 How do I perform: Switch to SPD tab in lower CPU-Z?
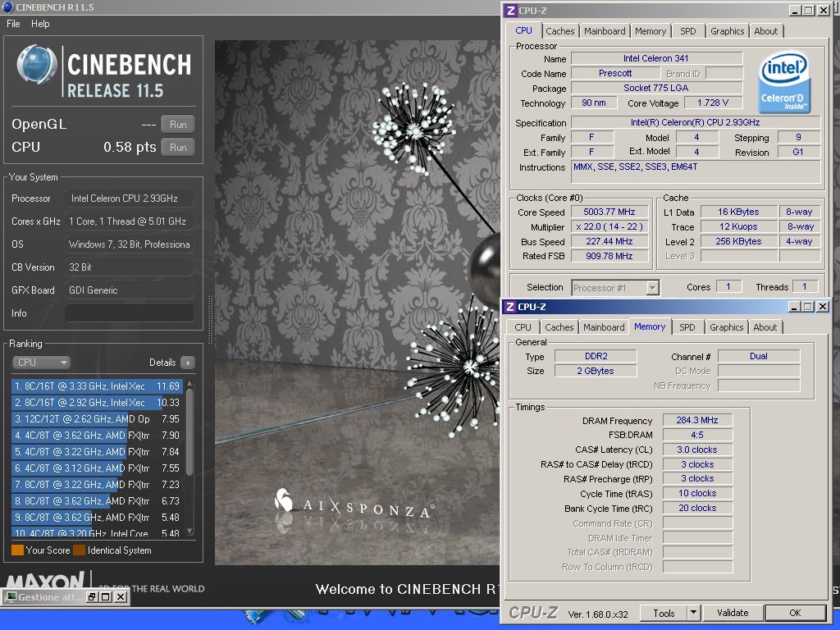coord(687,327)
